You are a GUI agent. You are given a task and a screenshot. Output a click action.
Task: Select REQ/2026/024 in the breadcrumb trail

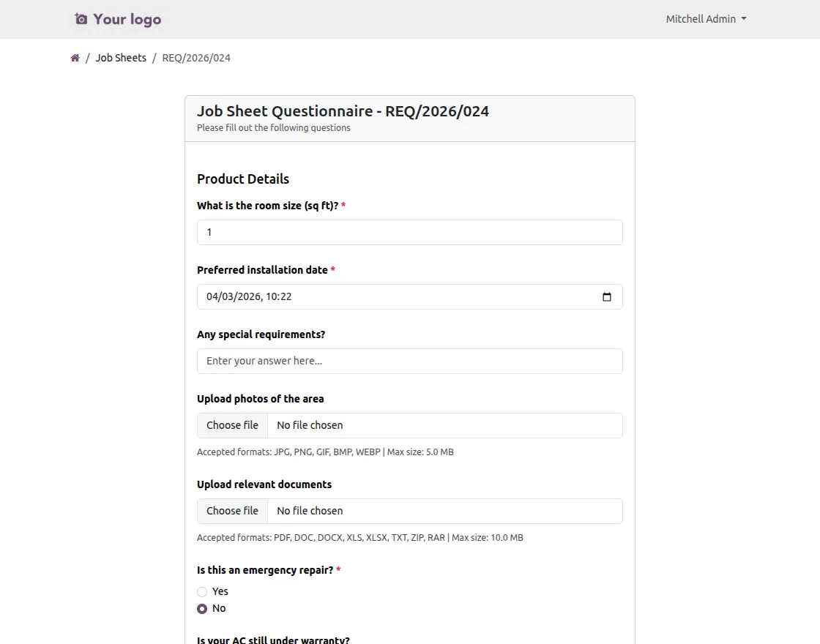pyautogui.click(x=195, y=57)
